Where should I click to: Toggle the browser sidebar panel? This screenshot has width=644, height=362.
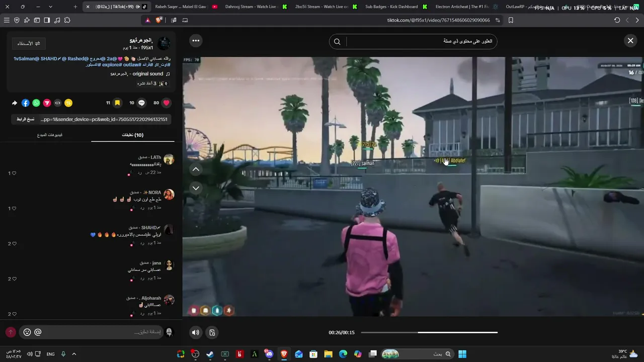click(x=47, y=20)
